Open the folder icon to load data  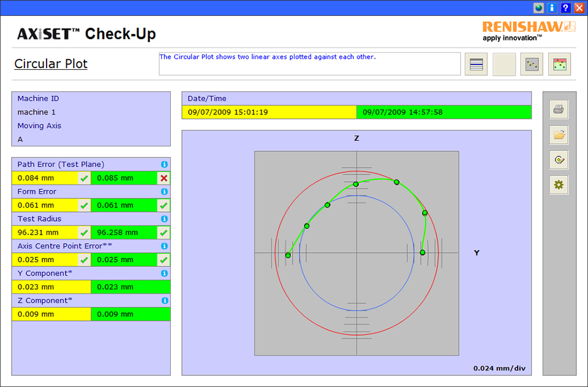(559, 135)
